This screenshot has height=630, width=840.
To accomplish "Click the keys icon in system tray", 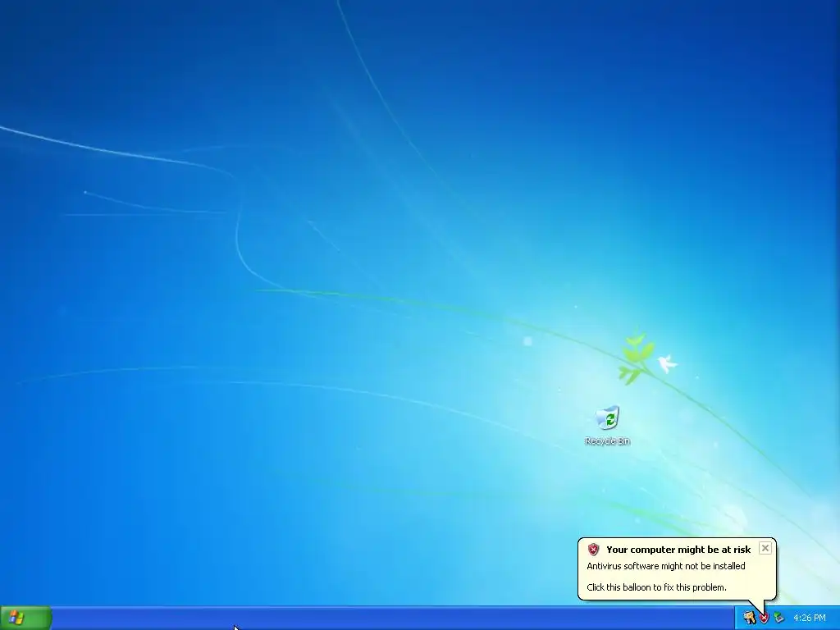I will (x=749, y=619).
